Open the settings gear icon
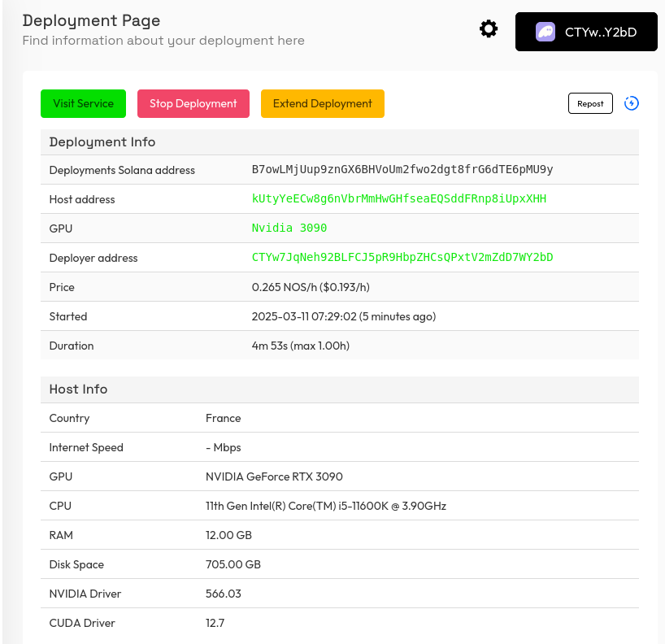The width and height of the screenshot is (665, 644). pyautogui.click(x=489, y=28)
